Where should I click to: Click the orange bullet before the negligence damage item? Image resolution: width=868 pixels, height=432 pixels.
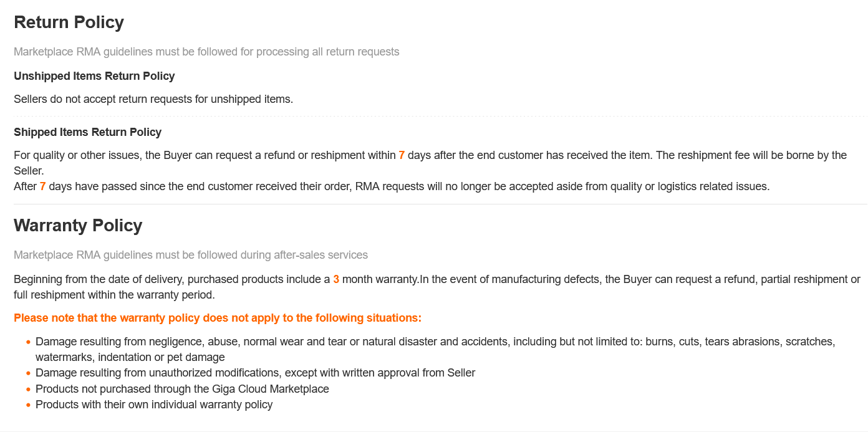click(x=28, y=342)
